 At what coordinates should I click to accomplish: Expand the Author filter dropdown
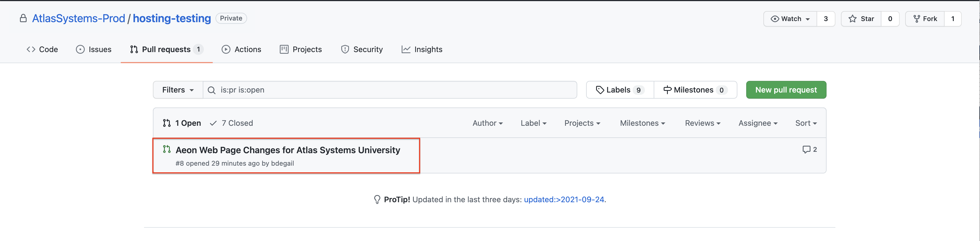click(487, 123)
